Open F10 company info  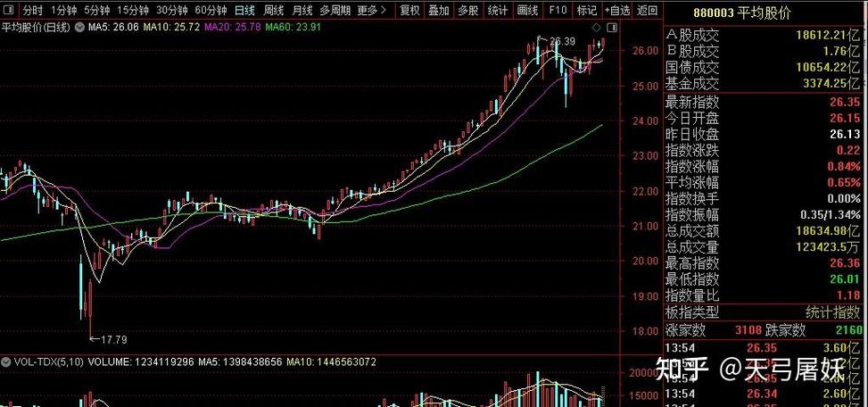click(558, 11)
